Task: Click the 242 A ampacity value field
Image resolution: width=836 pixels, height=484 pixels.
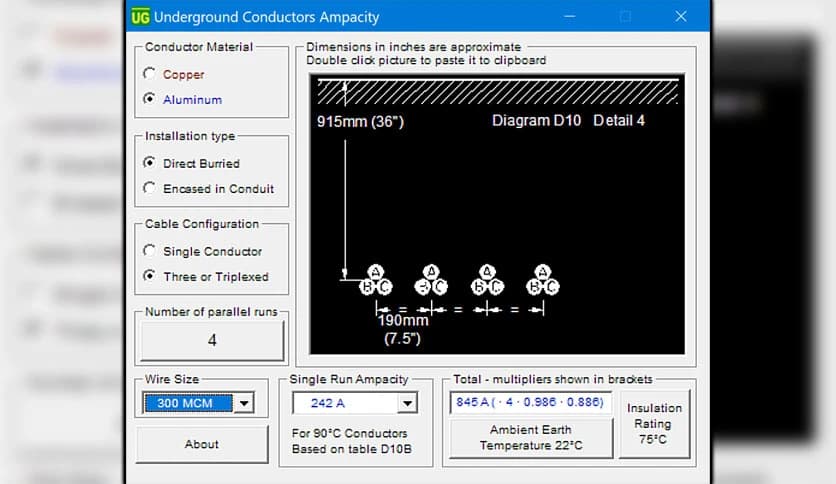Action: tap(345, 404)
